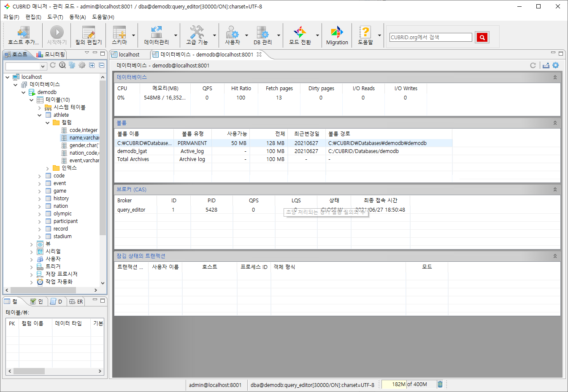Click the host tree horizontal scrollbar
The width and height of the screenshot is (568, 392).
43,290
